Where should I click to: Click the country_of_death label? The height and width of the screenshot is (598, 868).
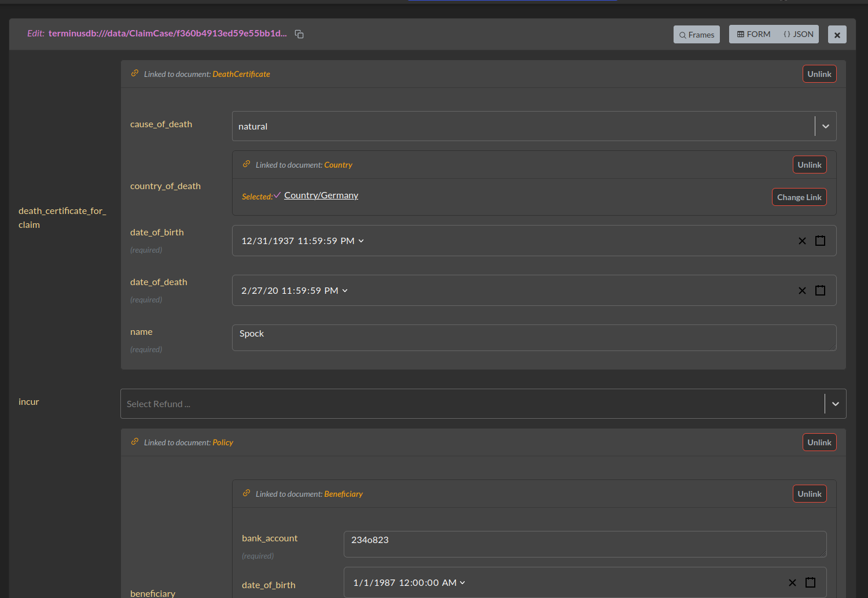[x=165, y=186]
